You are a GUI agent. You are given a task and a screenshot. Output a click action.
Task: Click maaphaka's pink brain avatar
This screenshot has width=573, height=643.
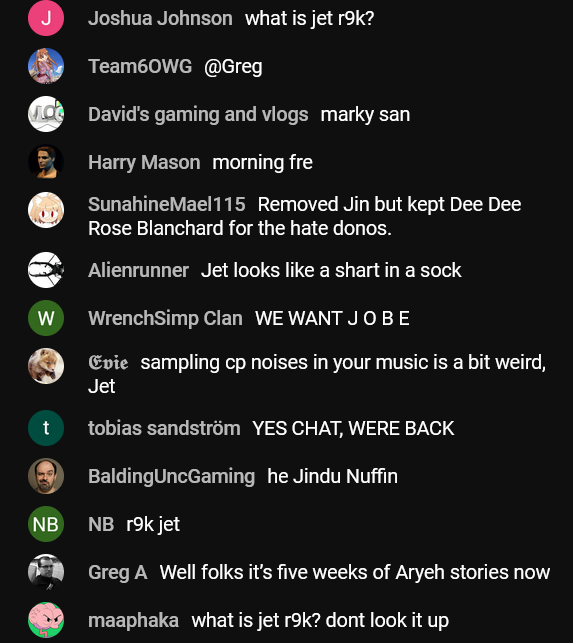pyautogui.click(x=46, y=620)
